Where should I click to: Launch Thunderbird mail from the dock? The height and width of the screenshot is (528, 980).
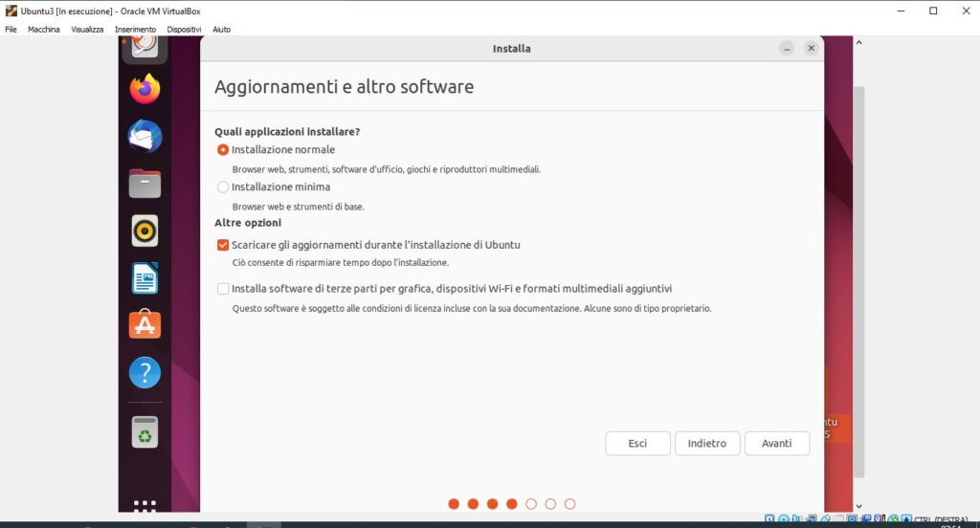coord(145,136)
